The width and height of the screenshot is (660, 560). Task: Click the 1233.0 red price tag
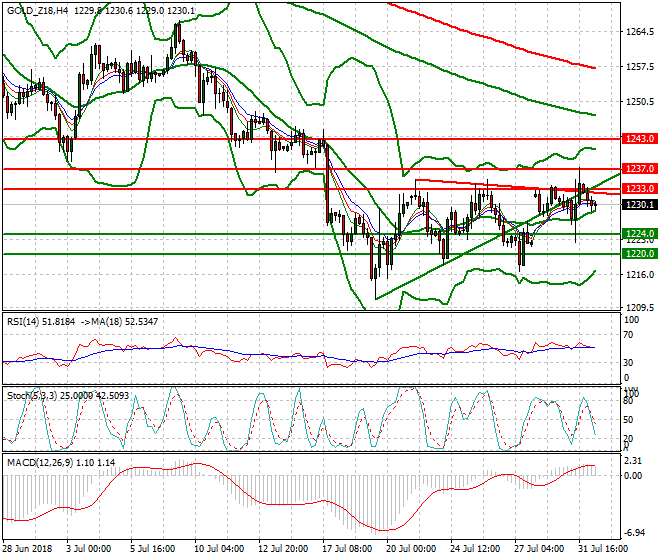639,189
